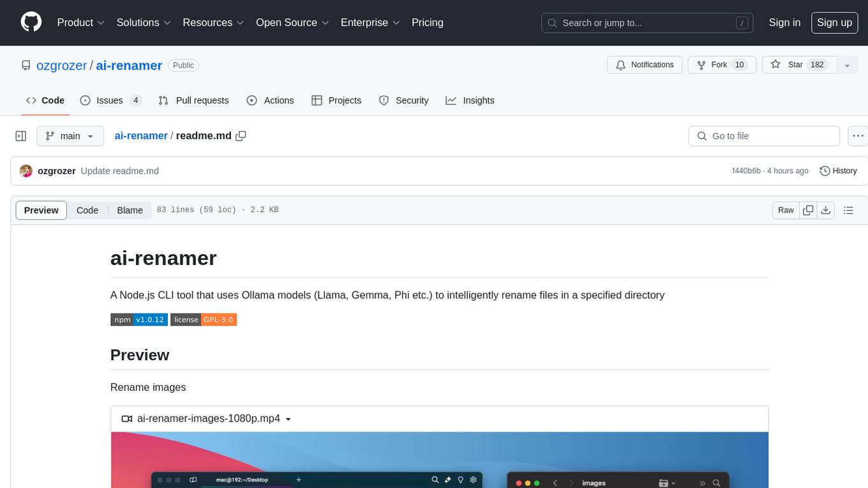
Task: Click the Sign up button
Action: pos(834,22)
